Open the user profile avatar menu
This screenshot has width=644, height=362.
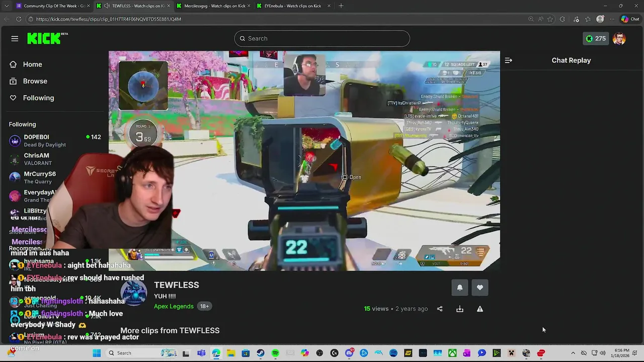(619, 39)
